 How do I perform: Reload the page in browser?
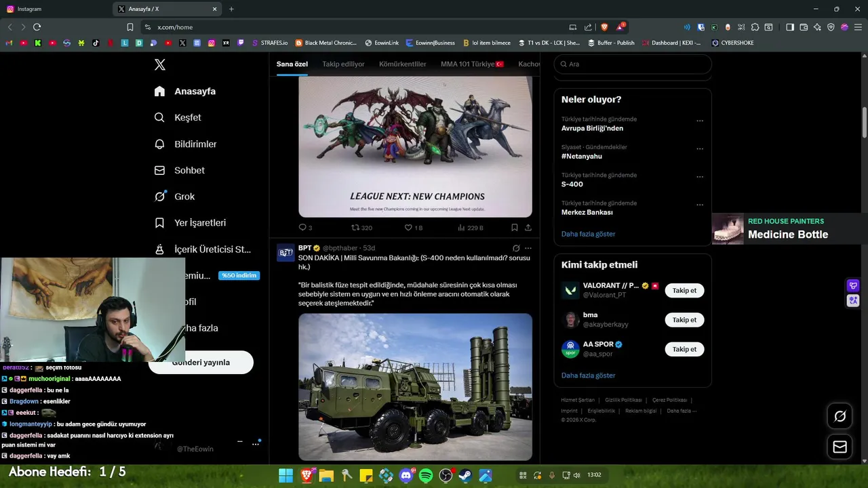coord(37,27)
